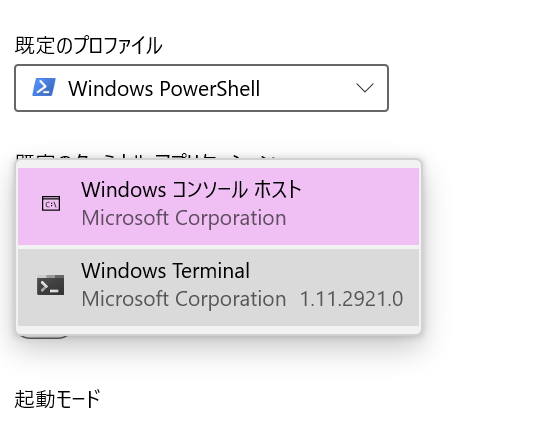Click the pink highlighted row's empty right side
559x432 pixels.
(x=360, y=206)
